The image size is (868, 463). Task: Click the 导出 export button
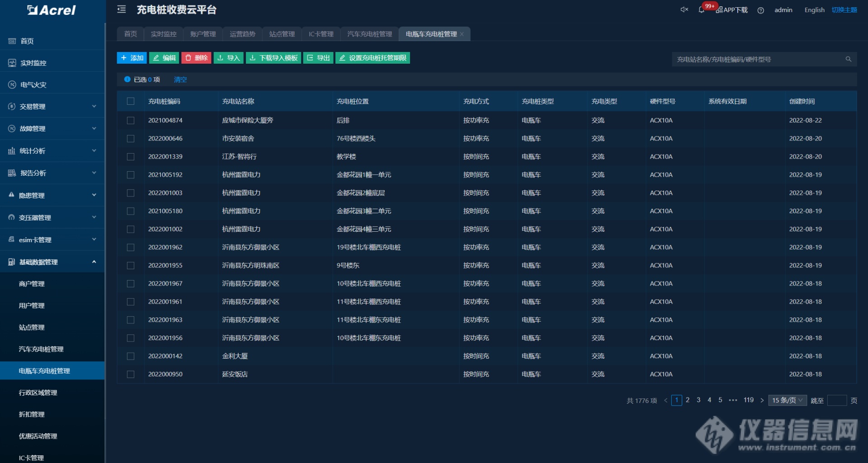(318, 58)
